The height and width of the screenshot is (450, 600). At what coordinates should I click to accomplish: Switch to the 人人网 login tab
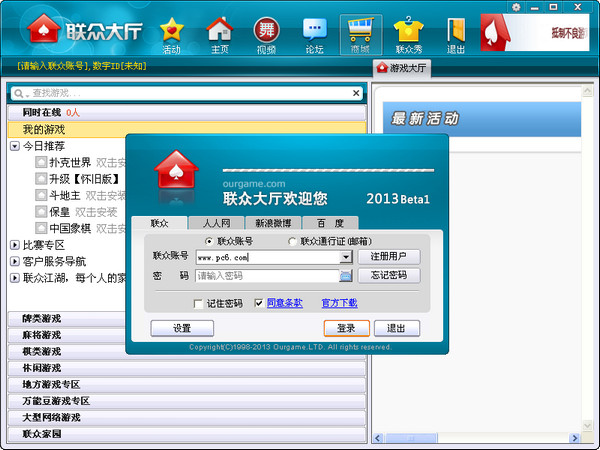tap(217, 223)
